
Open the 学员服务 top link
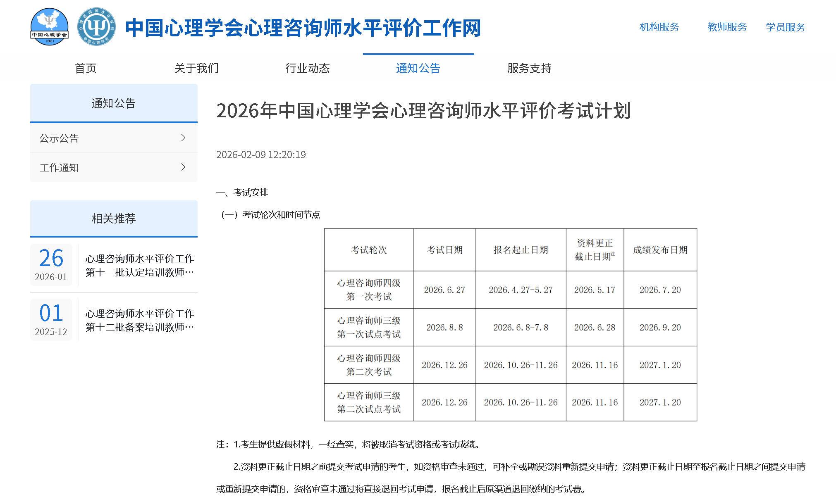coord(786,27)
